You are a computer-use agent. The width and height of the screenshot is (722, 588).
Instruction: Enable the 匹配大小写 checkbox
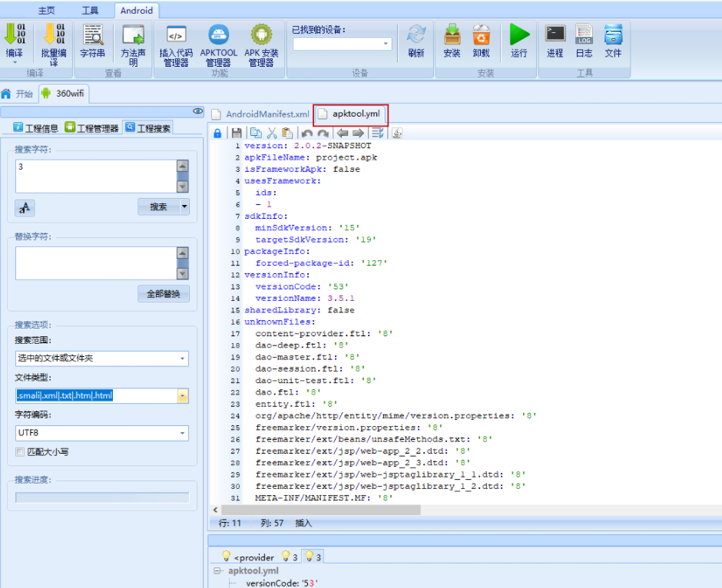[20, 452]
